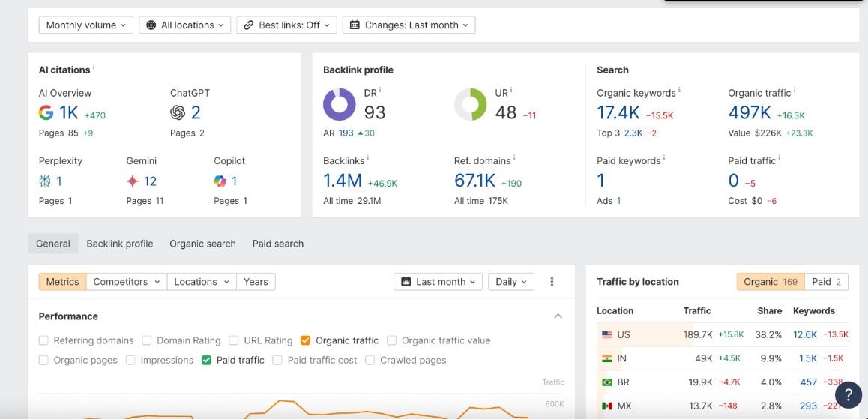Uncheck the Organic traffic checkbox
The height and width of the screenshot is (419, 868).
coord(306,340)
